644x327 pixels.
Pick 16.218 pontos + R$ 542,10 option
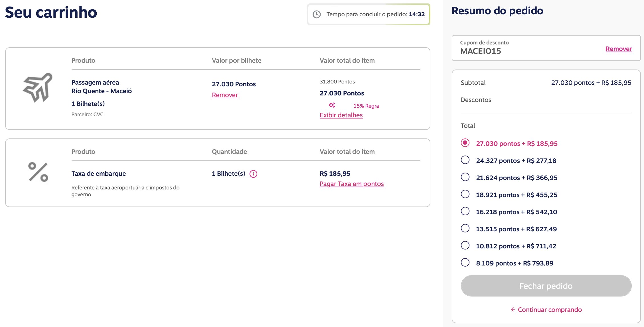465,211
